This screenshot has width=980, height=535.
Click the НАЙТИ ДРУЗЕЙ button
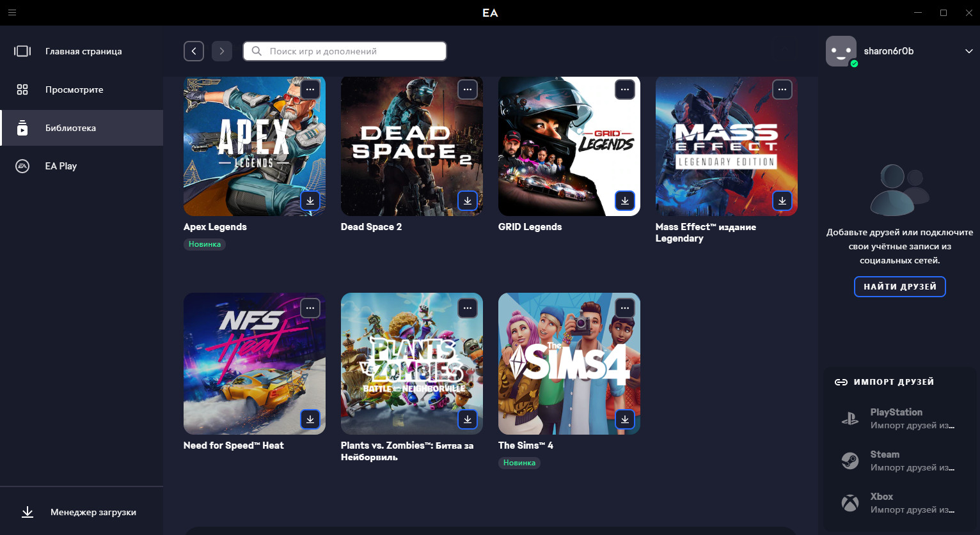pyautogui.click(x=900, y=287)
